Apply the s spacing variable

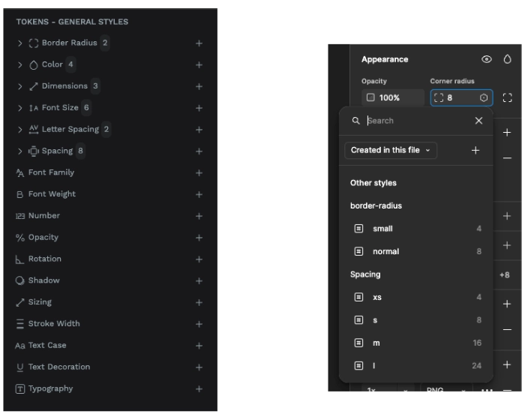[416, 320]
